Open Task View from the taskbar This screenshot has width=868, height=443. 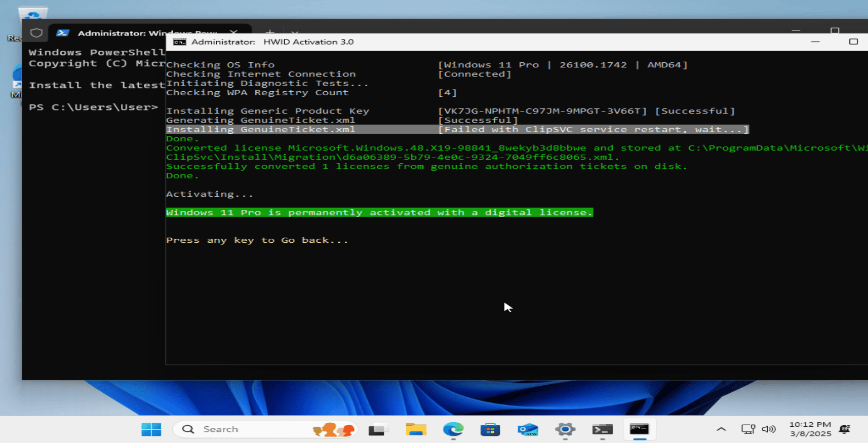point(378,430)
